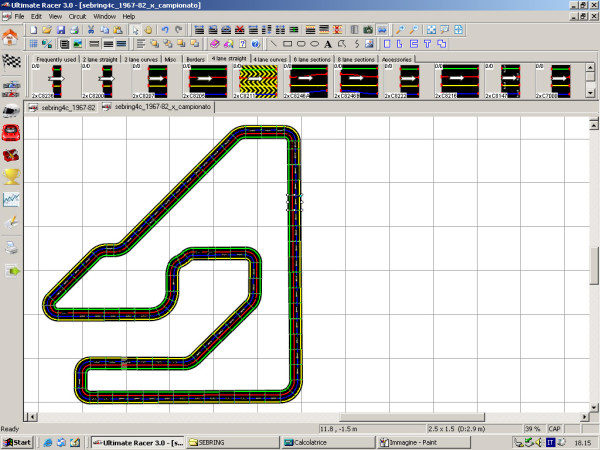Open the Circuit menu
600x450 pixels.
point(77,17)
